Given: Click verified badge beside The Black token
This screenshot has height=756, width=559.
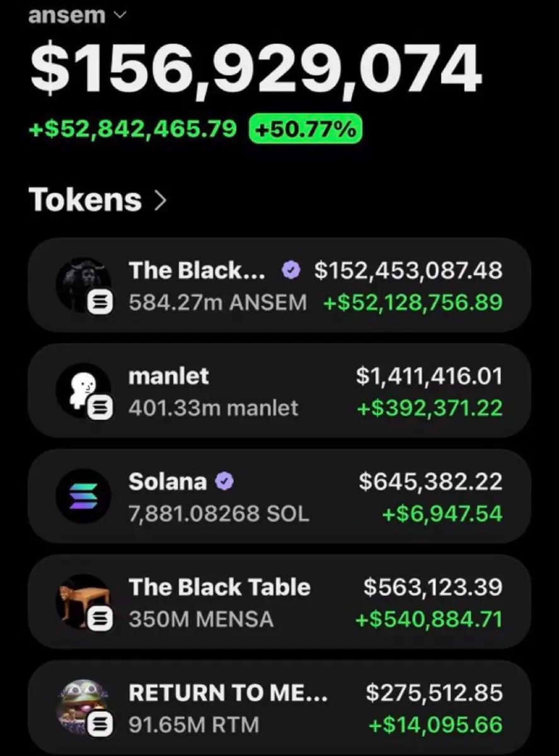Looking at the screenshot, I should (x=291, y=270).
